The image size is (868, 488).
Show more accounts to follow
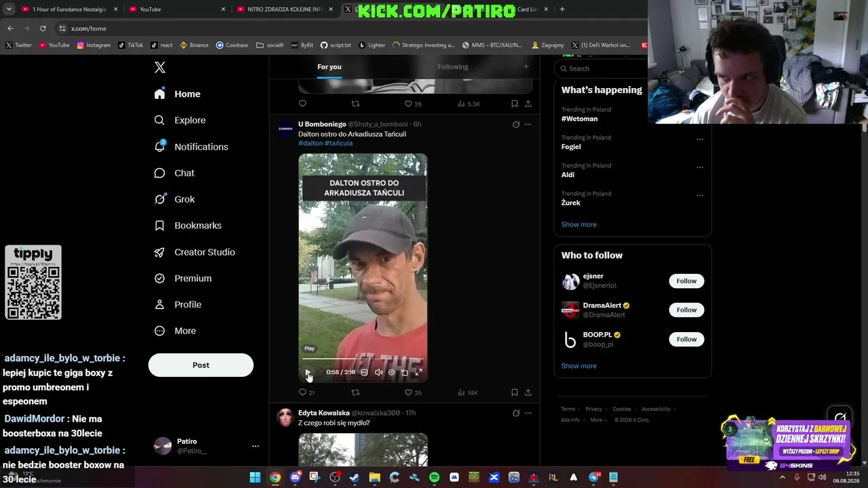[579, 366]
